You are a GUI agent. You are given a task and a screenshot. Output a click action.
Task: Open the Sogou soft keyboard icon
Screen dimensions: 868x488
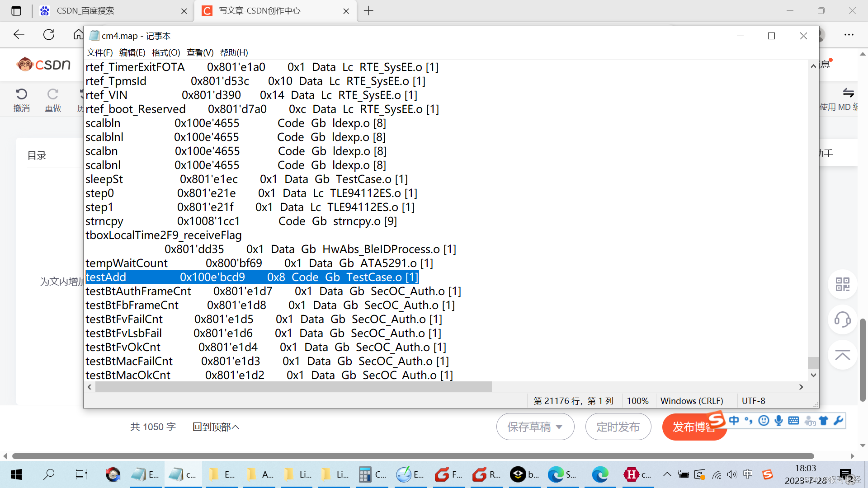pos(793,421)
